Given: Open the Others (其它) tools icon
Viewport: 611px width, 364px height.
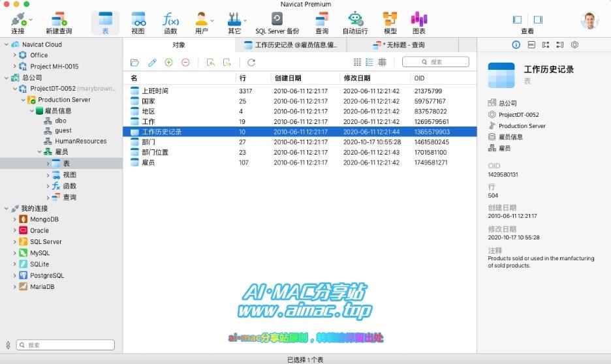Looking at the screenshot, I should click(234, 20).
